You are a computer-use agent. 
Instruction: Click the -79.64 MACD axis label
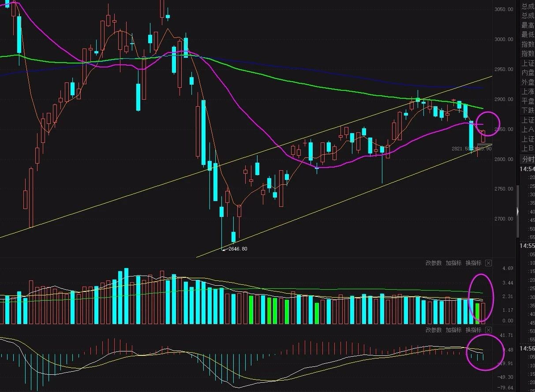(505, 388)
